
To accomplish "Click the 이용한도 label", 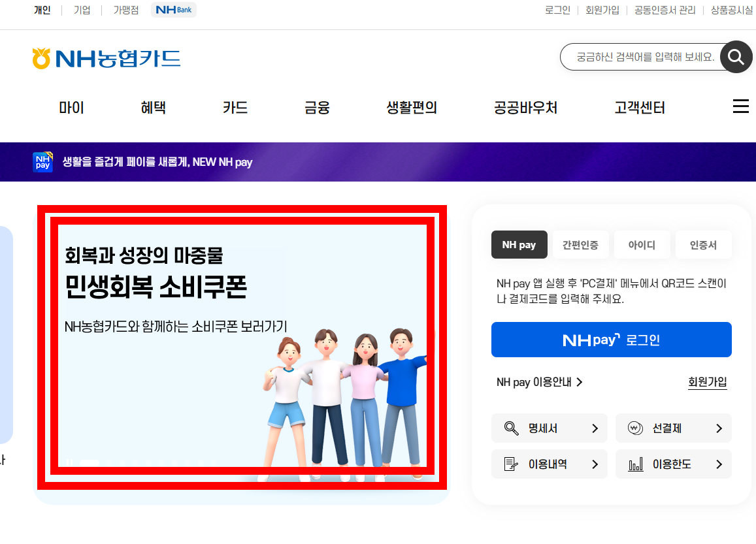I will pyautogui.click(x=672, y=464).
